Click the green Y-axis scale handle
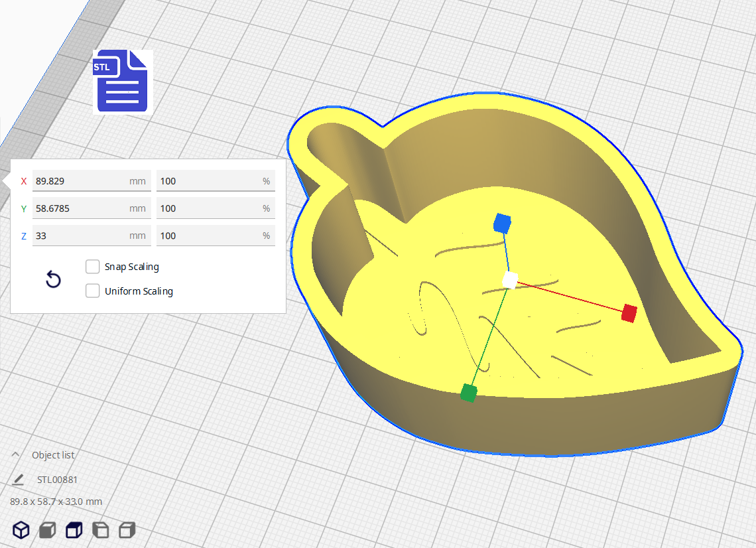The image size is (756, 548). coord(469,393)
